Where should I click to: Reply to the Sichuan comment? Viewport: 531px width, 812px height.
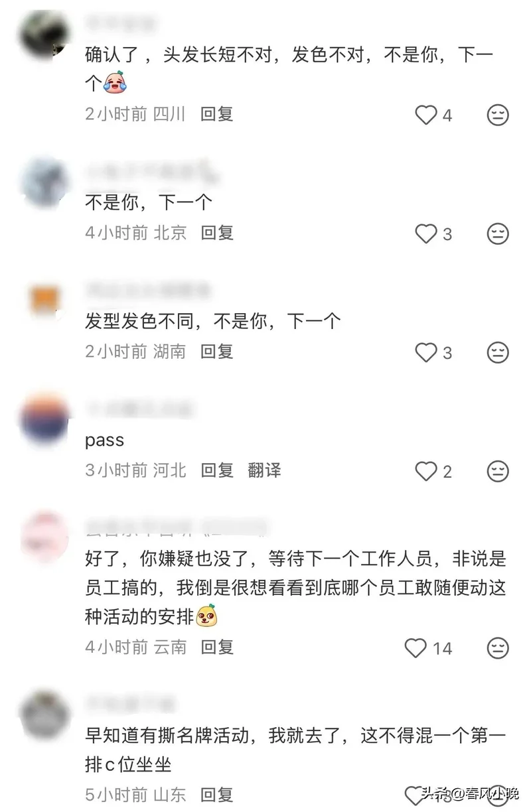(217, 114)
